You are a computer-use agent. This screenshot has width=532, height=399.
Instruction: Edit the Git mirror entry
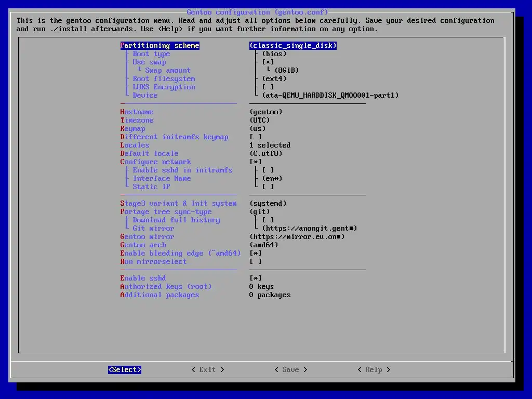153,229
